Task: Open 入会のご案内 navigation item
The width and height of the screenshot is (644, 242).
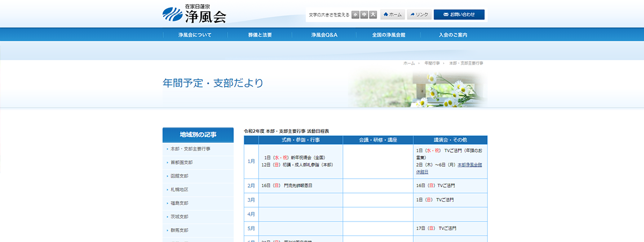Action: coord(453,35)
